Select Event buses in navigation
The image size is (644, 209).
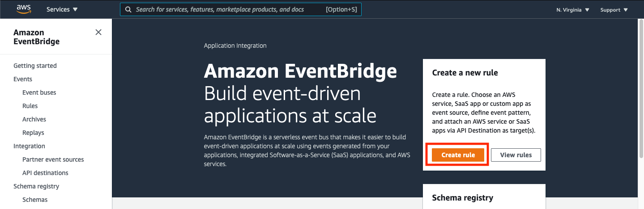pyautogui.click(x=39, y=92)
